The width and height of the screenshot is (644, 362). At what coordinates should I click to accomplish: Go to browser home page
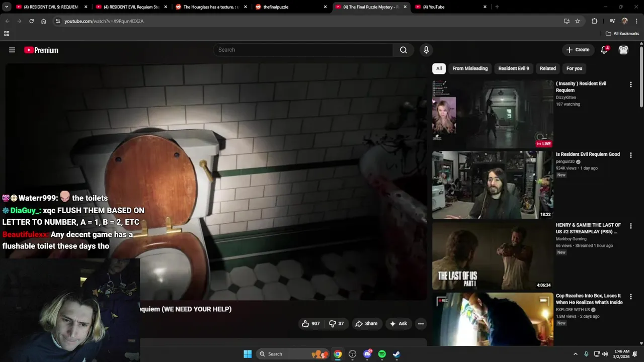[43, 21]
